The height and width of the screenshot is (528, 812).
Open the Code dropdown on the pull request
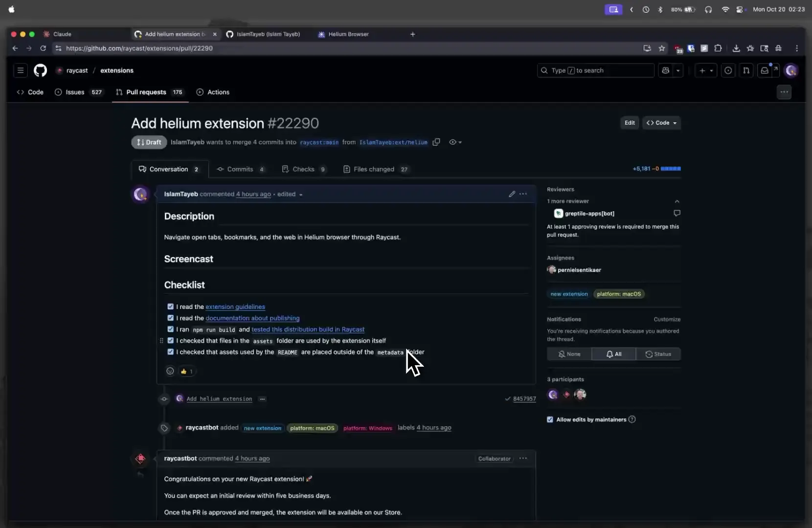click(662, 123)
